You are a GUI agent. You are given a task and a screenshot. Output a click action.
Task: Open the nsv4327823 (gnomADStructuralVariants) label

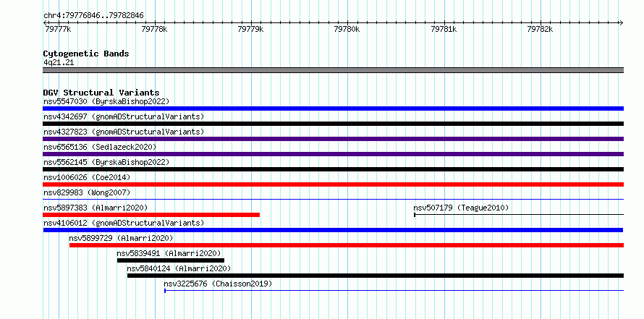pyautogui.click(x=124, y=132)
